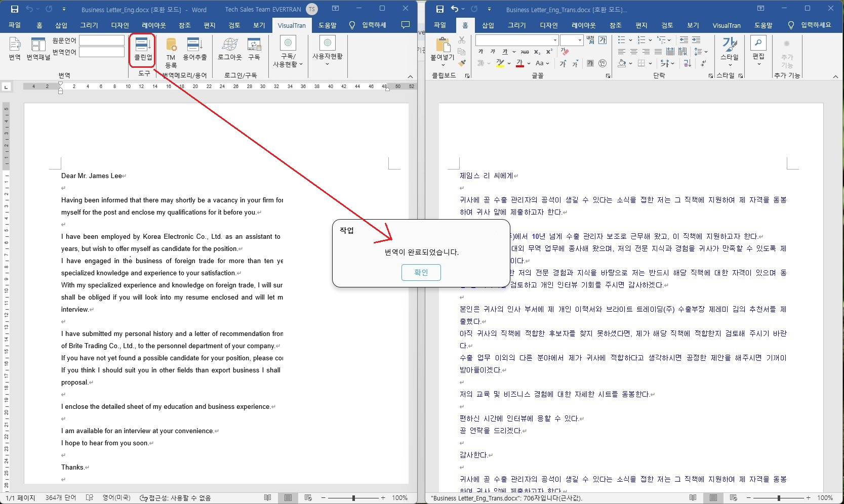
Task: Toggle italic formatting in right window
Action: coord(493,52)
